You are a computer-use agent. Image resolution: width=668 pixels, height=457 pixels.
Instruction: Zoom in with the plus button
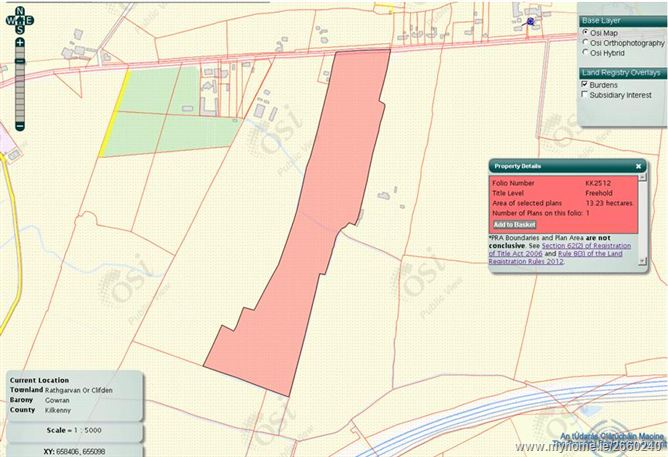click(x=19, y=43)
